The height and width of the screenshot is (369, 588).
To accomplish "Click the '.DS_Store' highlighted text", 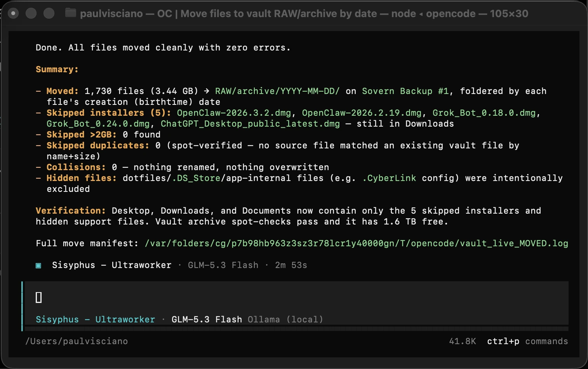I will [x=196, y=178].
